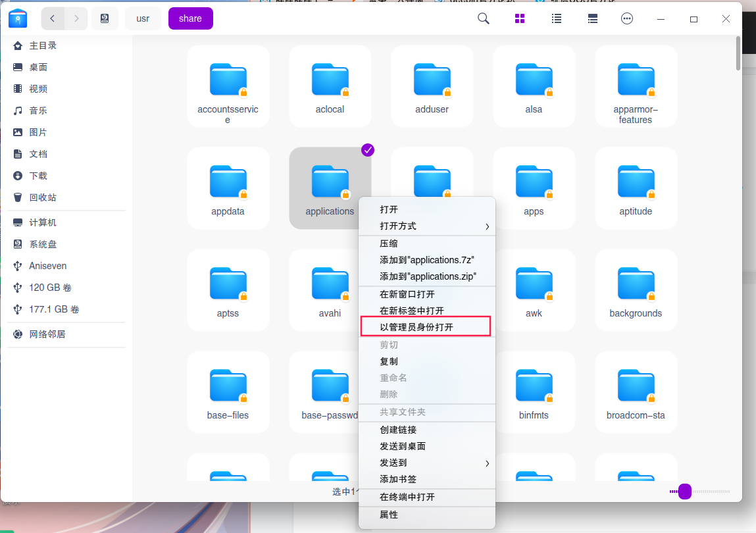Expand the 打开方式 submenu

pyautogui.click(x=426, y=226)
